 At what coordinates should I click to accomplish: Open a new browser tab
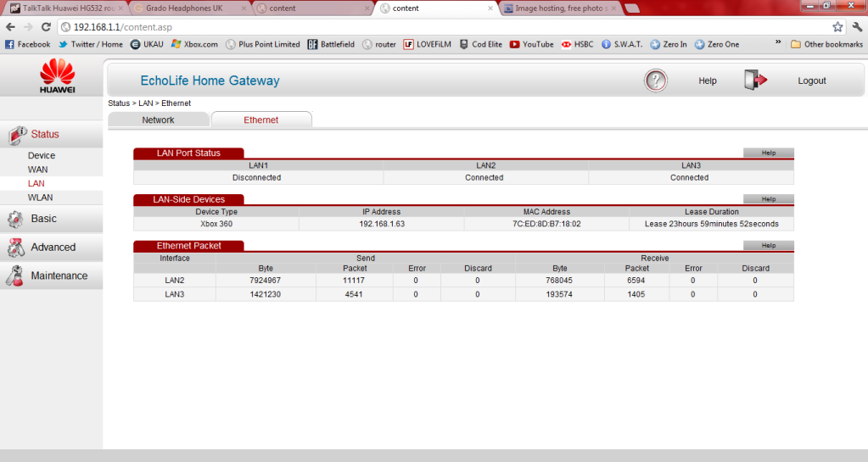(631, 8)
